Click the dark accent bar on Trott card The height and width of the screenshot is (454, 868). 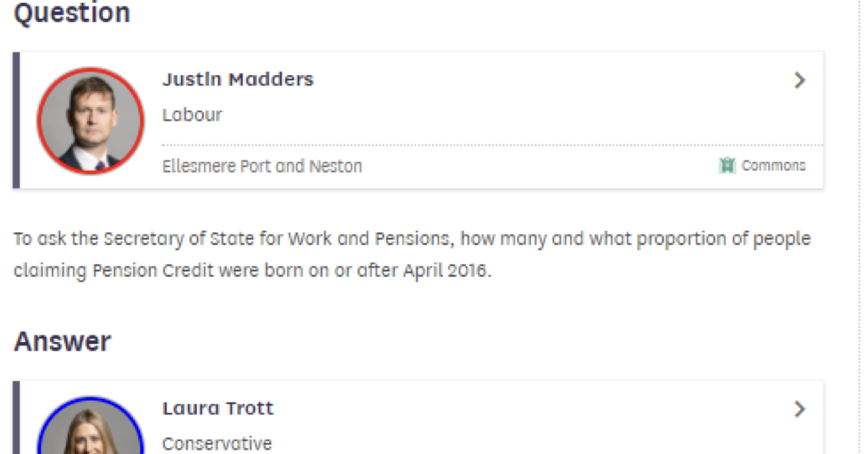16,418
